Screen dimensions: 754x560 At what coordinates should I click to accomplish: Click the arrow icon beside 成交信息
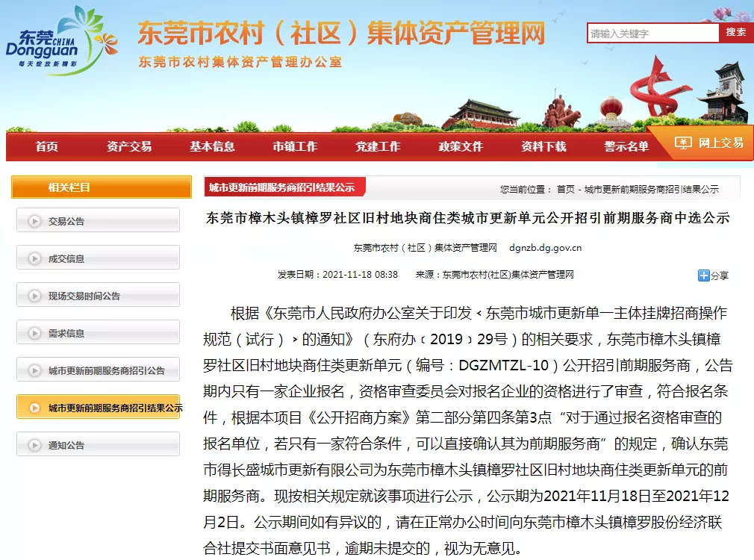34,258
